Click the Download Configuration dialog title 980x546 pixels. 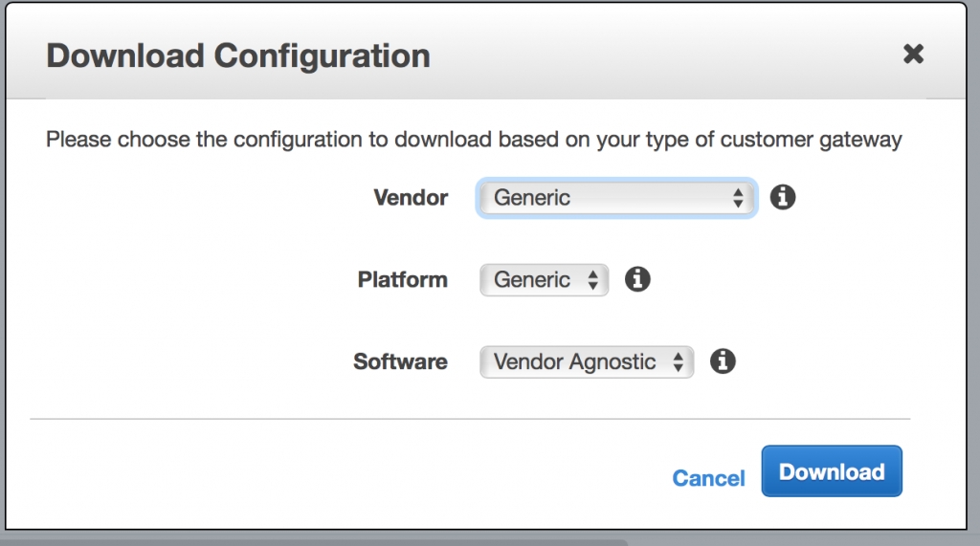tap(237, 55)
